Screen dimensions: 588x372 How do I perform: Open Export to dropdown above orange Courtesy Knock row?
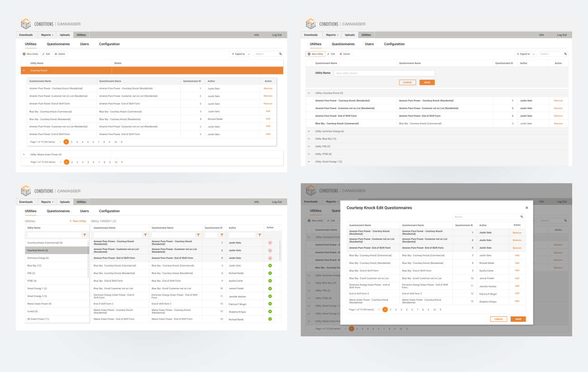tap(241, 54)
